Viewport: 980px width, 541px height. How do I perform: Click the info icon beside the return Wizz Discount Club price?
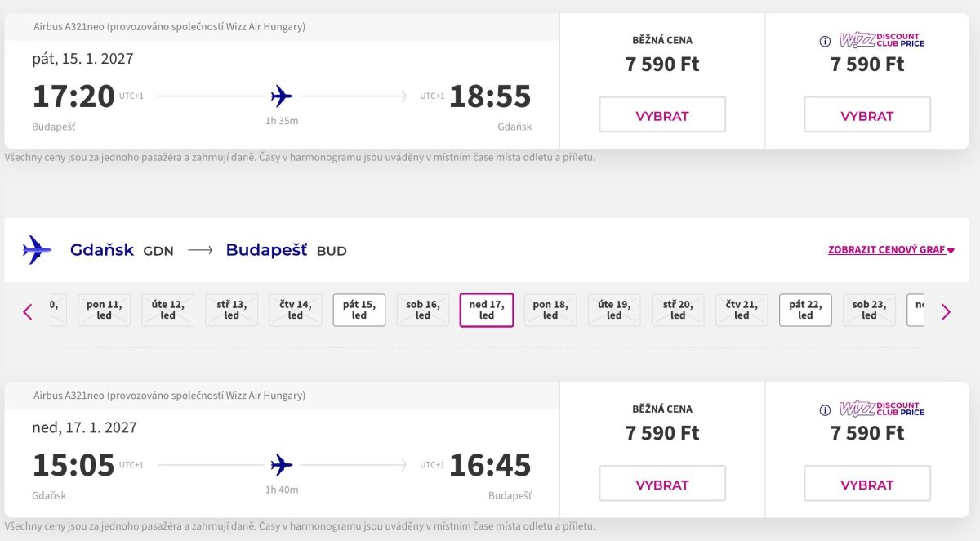(825, 409)
